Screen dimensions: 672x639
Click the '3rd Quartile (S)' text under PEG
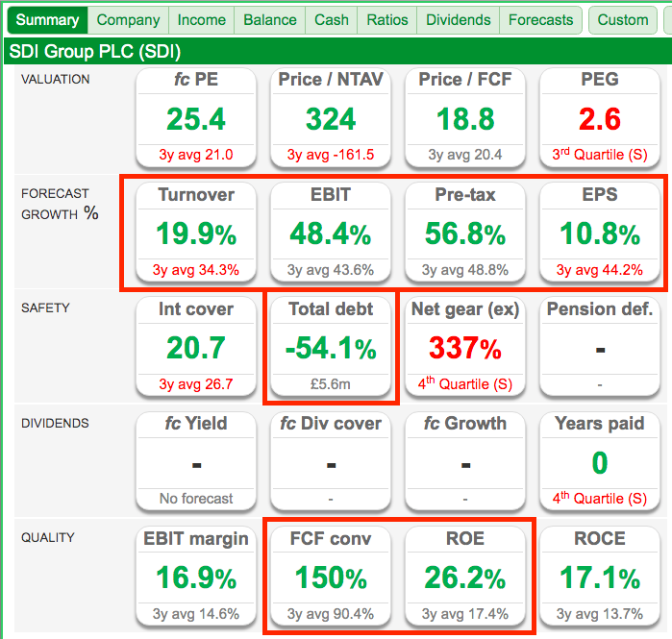pyautogui.click(x=600, y=154)
